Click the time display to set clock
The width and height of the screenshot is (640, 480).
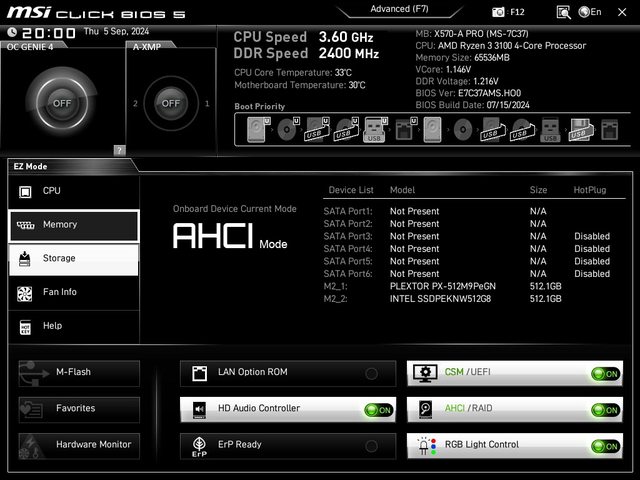coord(50,32)
